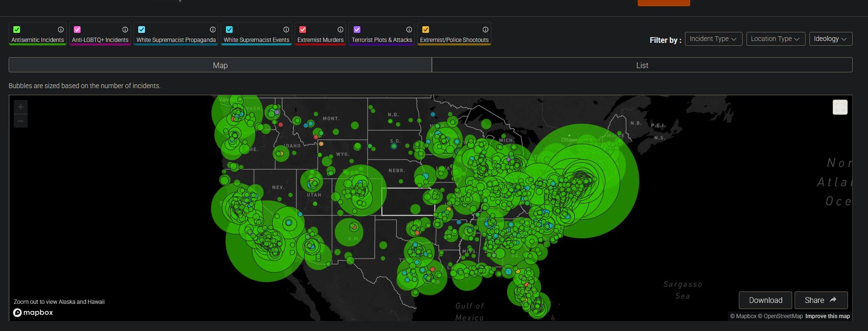Click the Antisemitic Incidents label
The height and width of the screenshot is (331, 868).
pos(38,40)
